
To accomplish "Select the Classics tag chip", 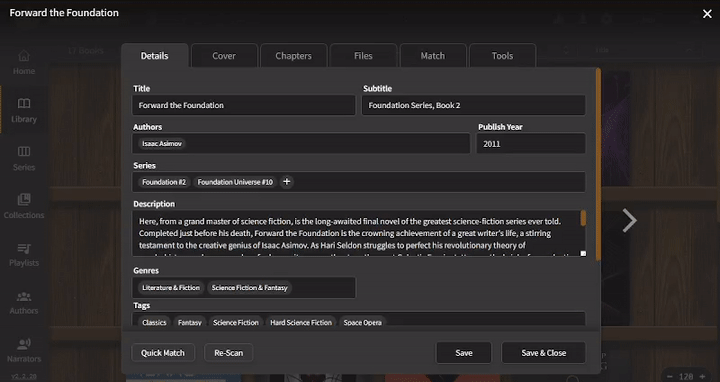I will click(x=154, y=322).
